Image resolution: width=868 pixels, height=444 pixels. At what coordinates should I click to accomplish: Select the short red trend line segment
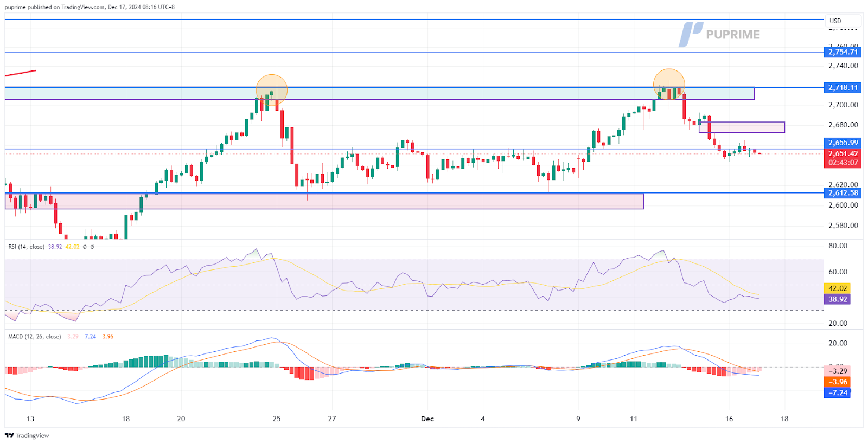click(20, 73)
